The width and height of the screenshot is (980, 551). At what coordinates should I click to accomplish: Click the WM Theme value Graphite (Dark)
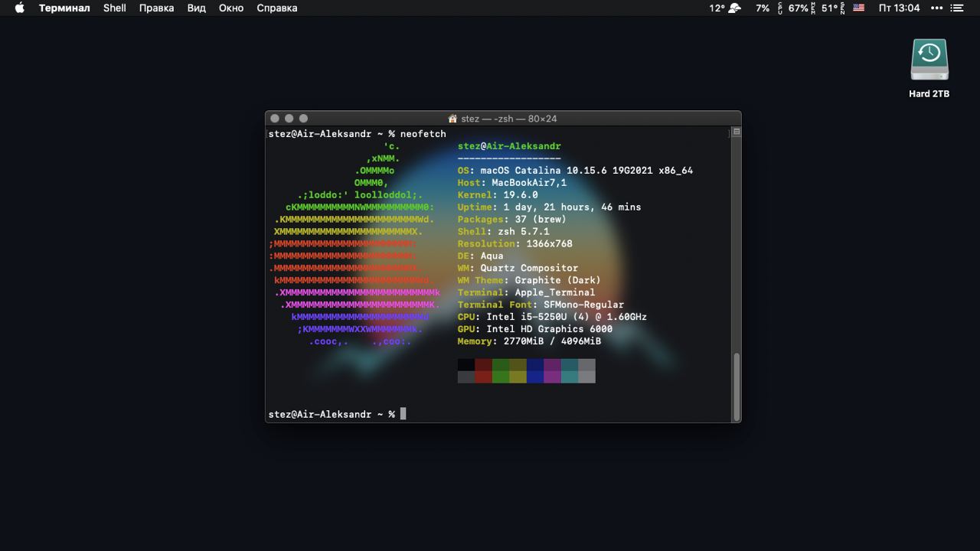click(558, 281)
